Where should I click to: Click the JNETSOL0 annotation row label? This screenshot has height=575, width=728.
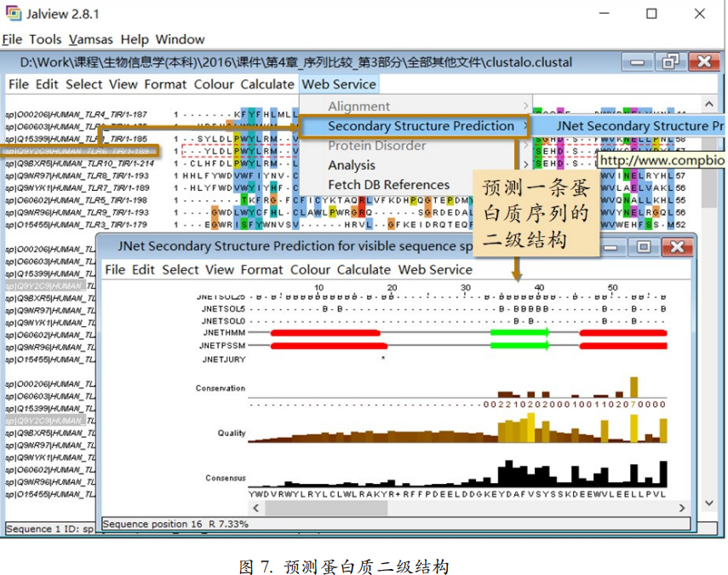point(223,321)
